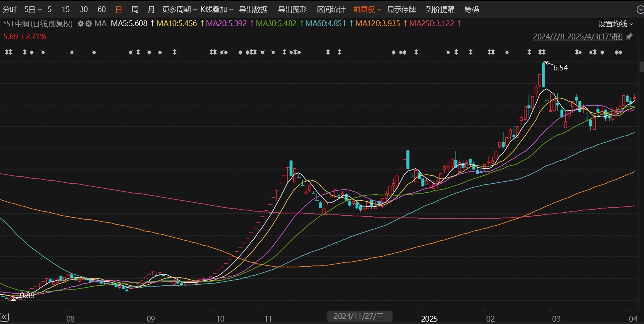Click the circled down-arrow icon at top right
The height and width of the screenshot is (324, 644).
pos(640,10)
